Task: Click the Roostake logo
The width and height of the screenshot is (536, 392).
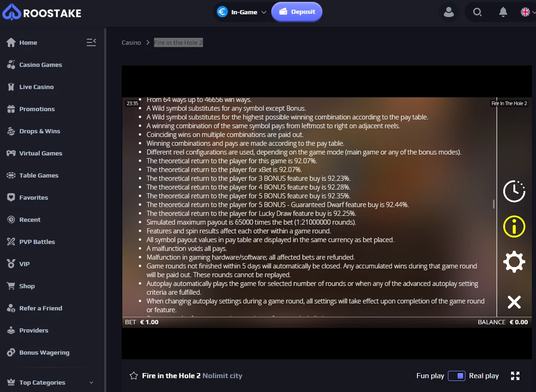Action: click(x=42, y=12)
